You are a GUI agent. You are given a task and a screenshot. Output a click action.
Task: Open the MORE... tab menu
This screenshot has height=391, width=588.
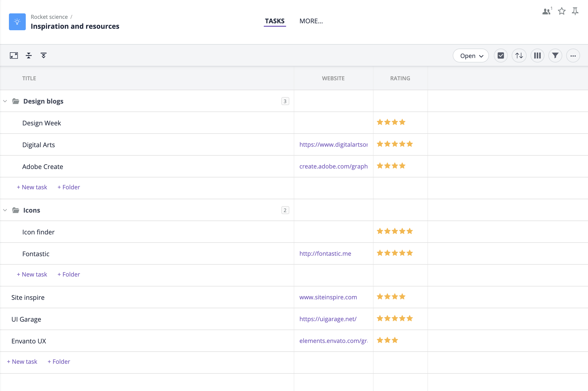(x=311, y=21)
